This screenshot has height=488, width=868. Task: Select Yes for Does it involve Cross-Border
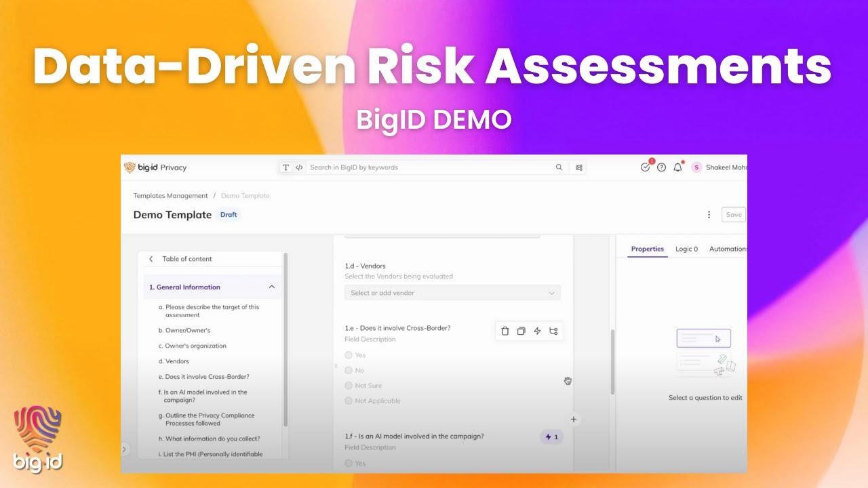pos(349,355)
